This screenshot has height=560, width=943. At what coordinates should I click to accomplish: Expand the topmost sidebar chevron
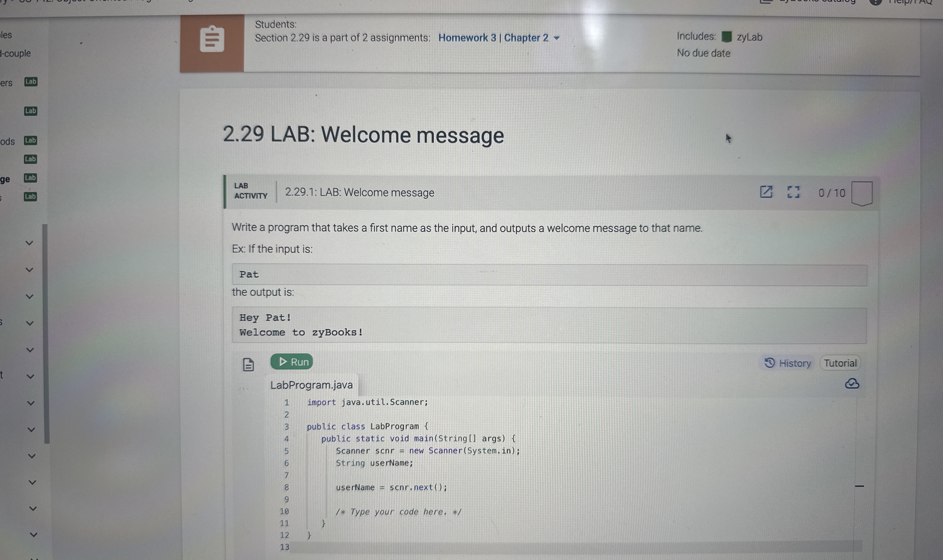(29, 243)
